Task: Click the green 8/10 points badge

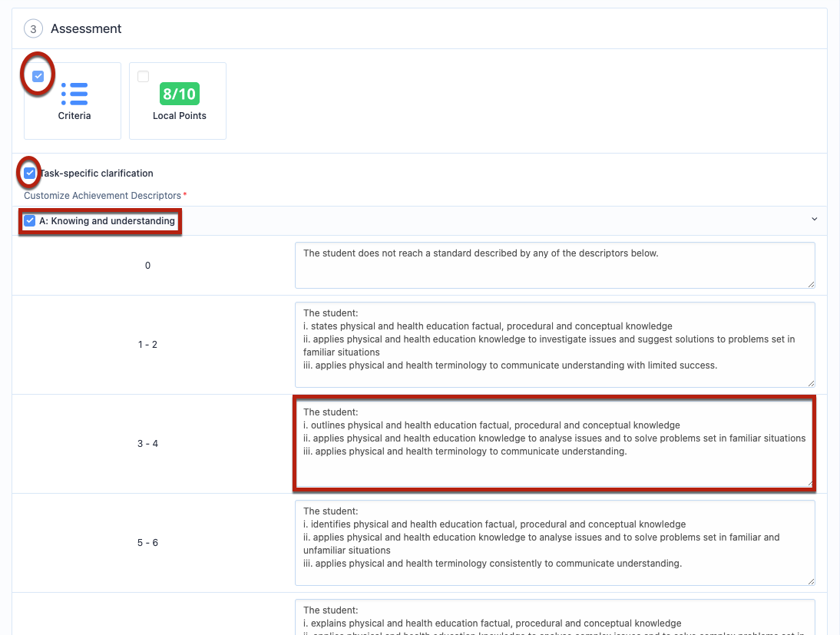Action: [x=180, y=94]
